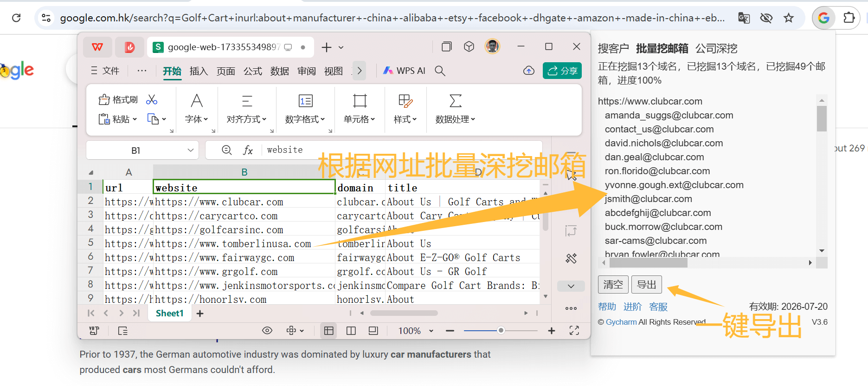Screen dimensions: 868x386
Task: Click column A header
Action: click(x=129, y=172)
